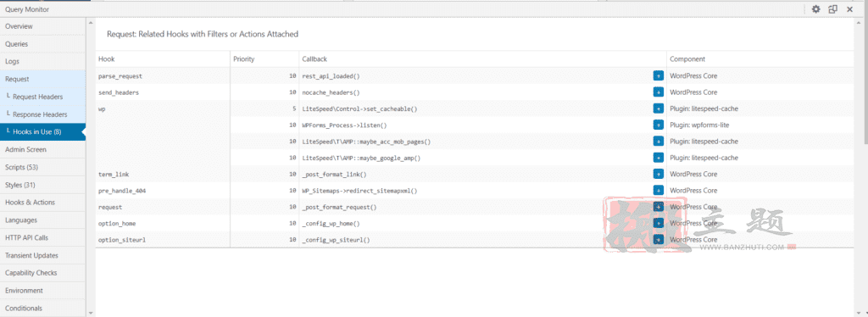Open the Response Headers submenu
The width and height of the screenshot is (868, 317).
point(42,114)
